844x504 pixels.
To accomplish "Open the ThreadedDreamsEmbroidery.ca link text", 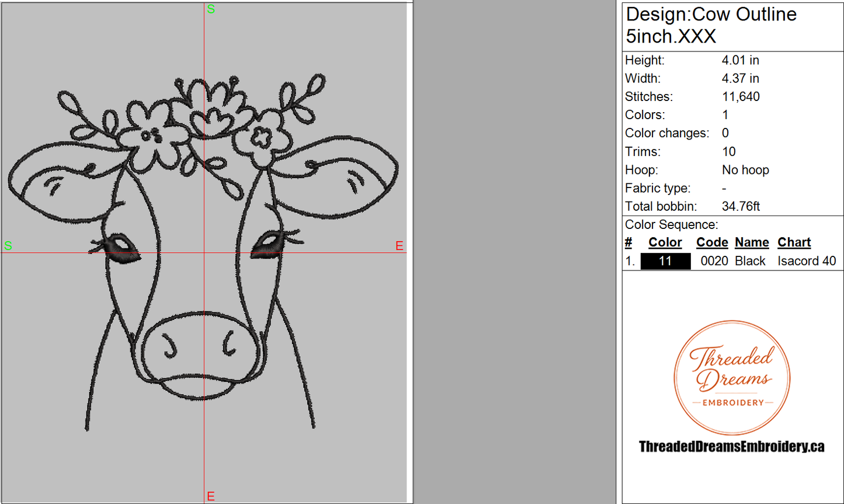I will point(732,447).
